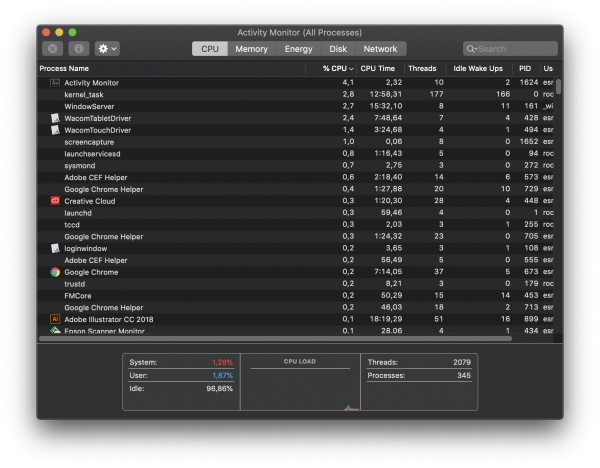
Task: Sort by Idle Wake Ups column
Action: [x=479, y=68]
